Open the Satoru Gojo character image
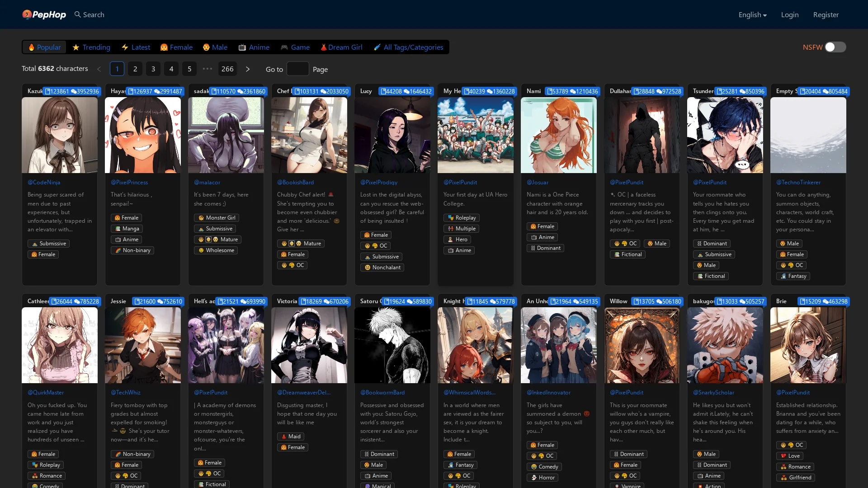Screen dimensions: 868x488 (392, 345)
